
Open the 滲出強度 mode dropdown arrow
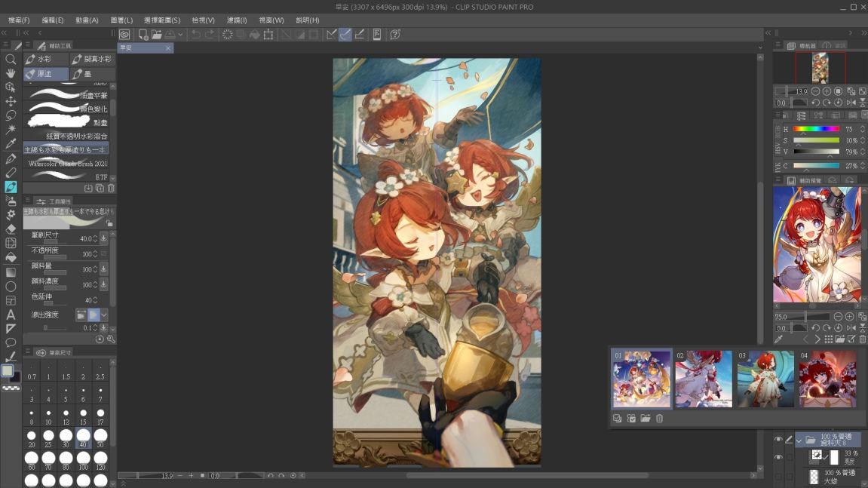[104, 315]
